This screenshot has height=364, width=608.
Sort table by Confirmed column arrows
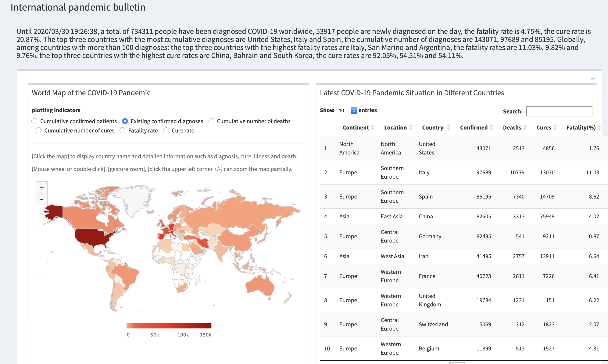coord(491,128)
